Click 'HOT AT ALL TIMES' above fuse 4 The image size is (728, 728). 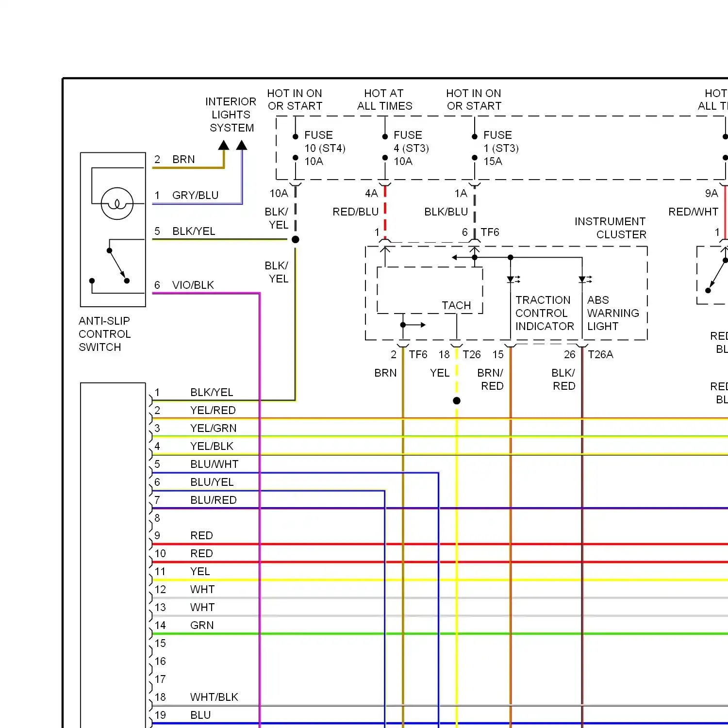tap(385, 99)
